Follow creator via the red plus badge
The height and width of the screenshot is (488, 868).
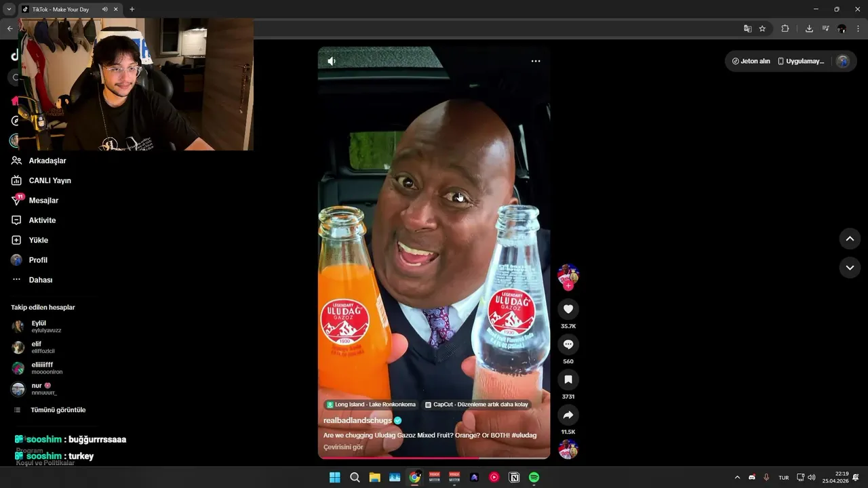[568, 286]
